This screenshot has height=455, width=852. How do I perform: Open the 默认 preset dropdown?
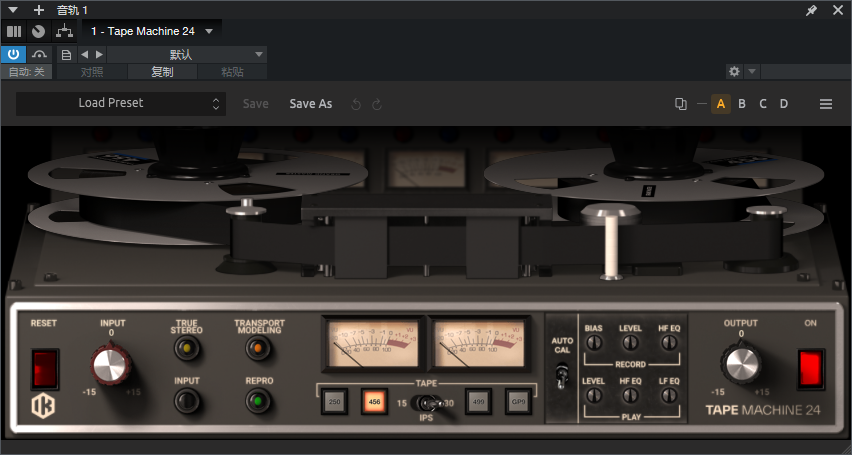point(186,54)
